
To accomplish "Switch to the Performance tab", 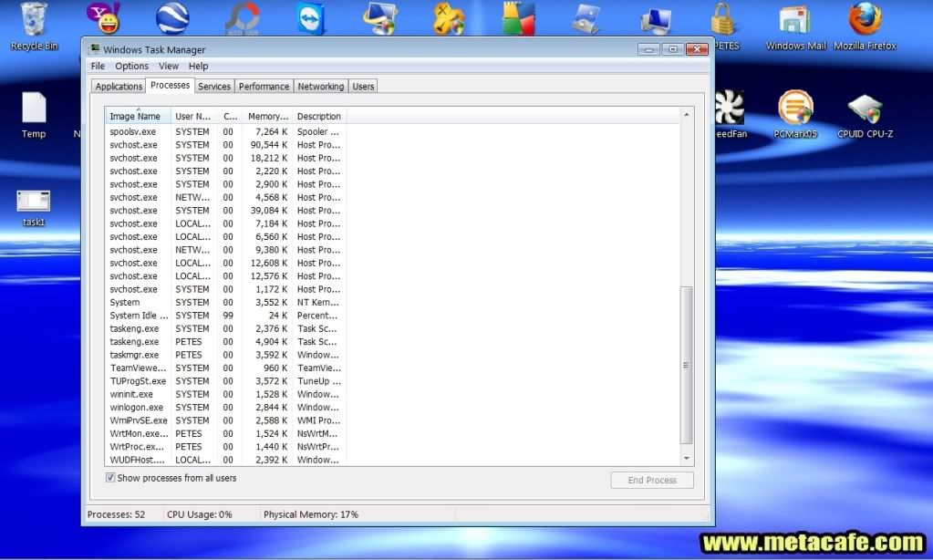I will (x=264, y=87).
